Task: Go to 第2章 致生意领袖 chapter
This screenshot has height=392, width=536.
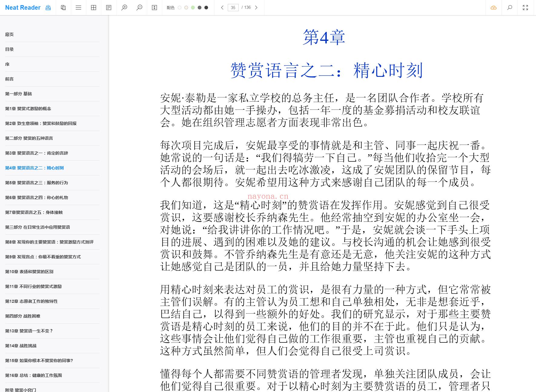Action: click(41, 123)
